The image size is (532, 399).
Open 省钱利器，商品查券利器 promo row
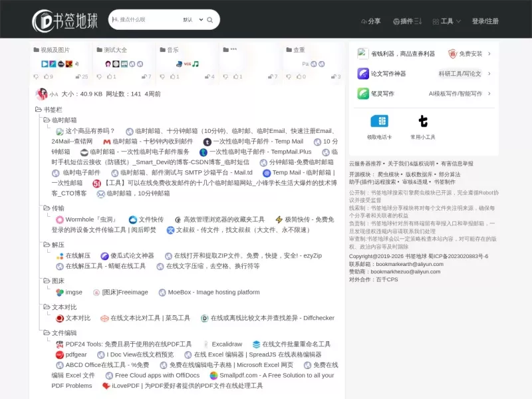tap(424, 54)
